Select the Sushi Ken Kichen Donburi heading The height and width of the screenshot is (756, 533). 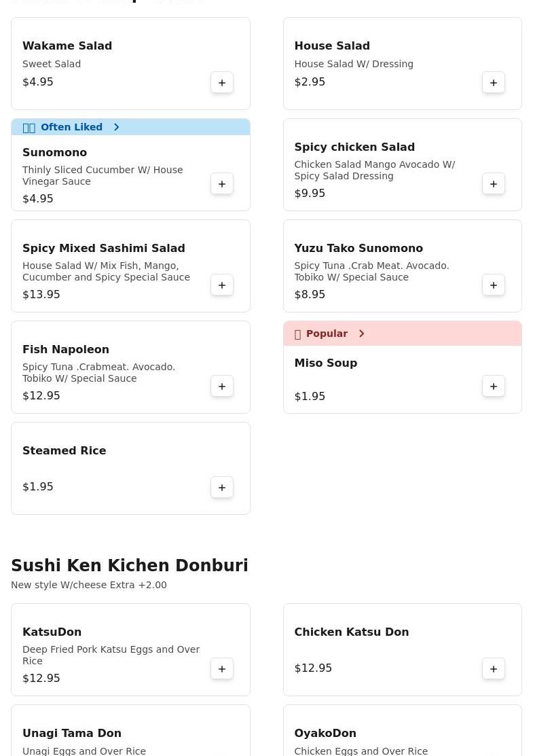(130, 566)
